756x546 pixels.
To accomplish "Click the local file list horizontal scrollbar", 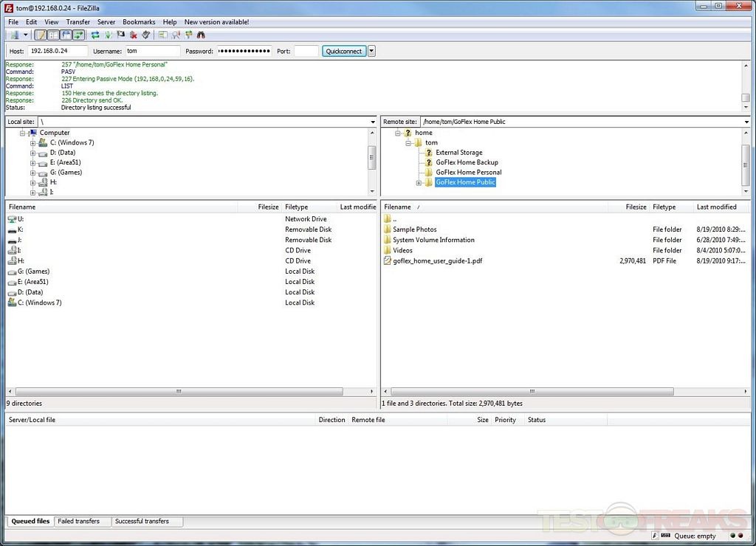I will (x=179, y=391).
